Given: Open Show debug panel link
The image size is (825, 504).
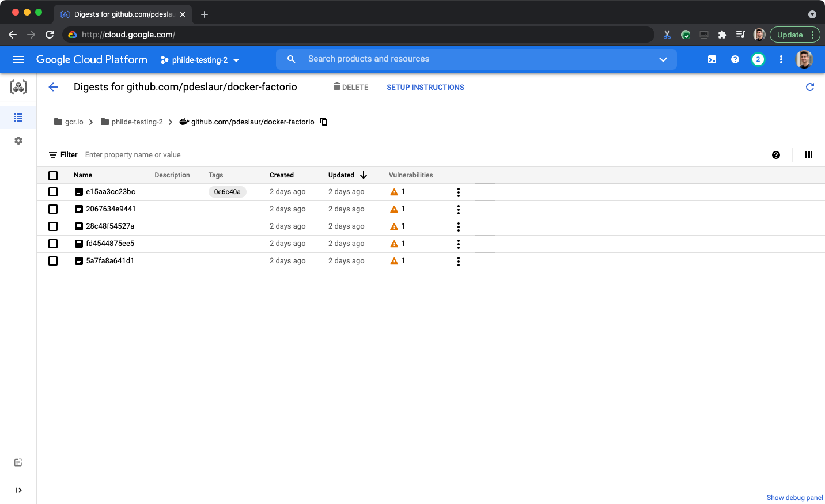Looking at the screenshot, I should 794,498.
